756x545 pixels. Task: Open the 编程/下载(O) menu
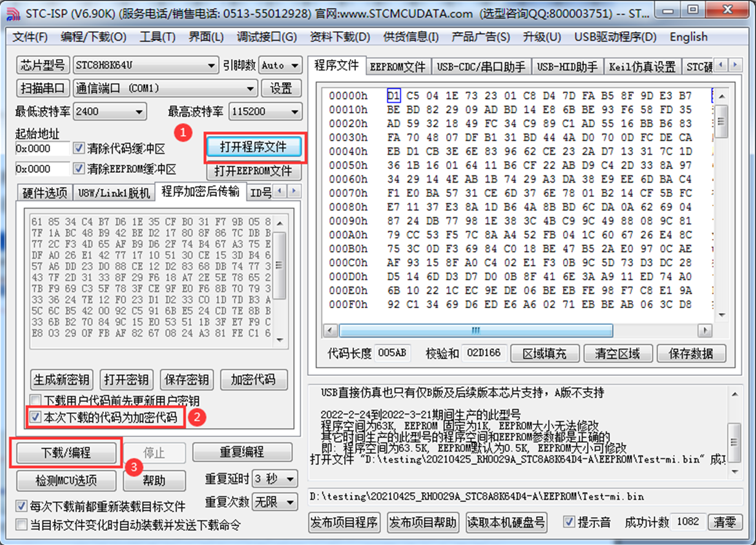93,37
